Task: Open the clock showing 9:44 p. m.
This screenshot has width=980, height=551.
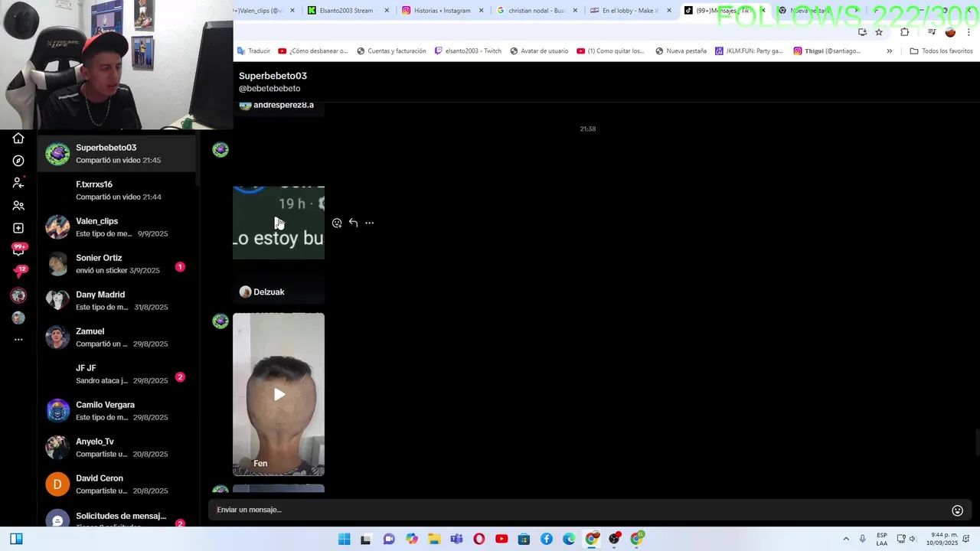Action: pos(944,539)
